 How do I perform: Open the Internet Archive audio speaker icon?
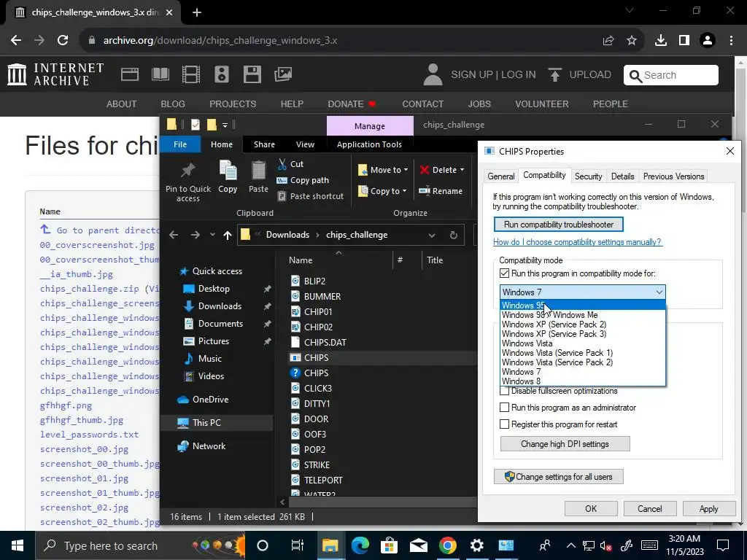pyautogui.click(x=222, y=74)
